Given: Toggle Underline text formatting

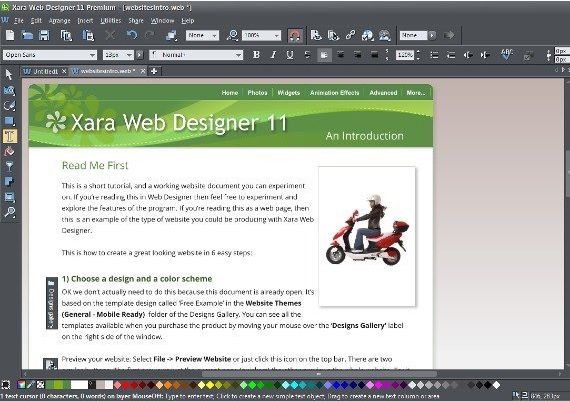Looking at the screenshot, I should pos(290,55).
